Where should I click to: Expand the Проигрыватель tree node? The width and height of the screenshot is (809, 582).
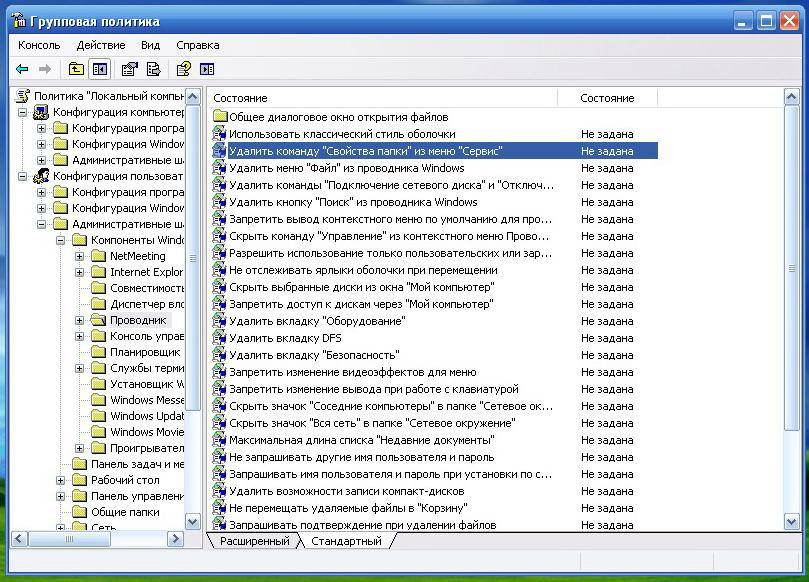click(80, 448)
